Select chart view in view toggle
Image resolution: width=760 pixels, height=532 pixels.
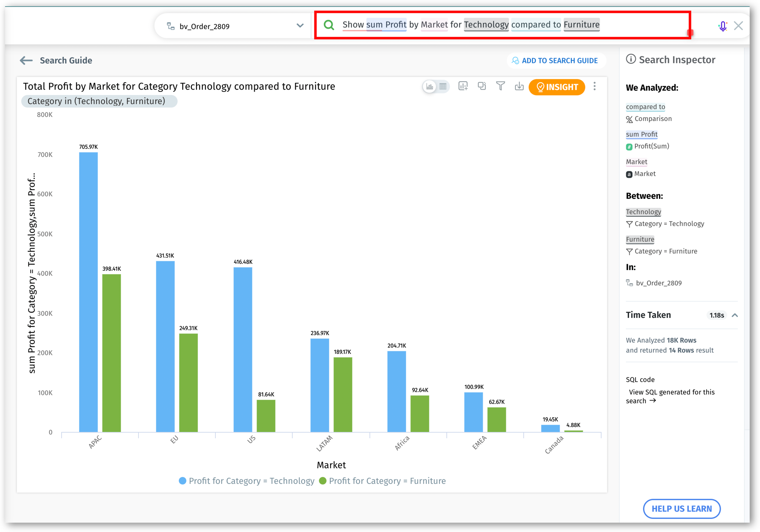[430, 87]
